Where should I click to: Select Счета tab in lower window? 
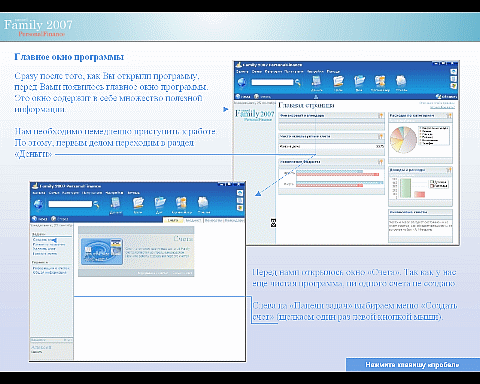pos(173,220)
